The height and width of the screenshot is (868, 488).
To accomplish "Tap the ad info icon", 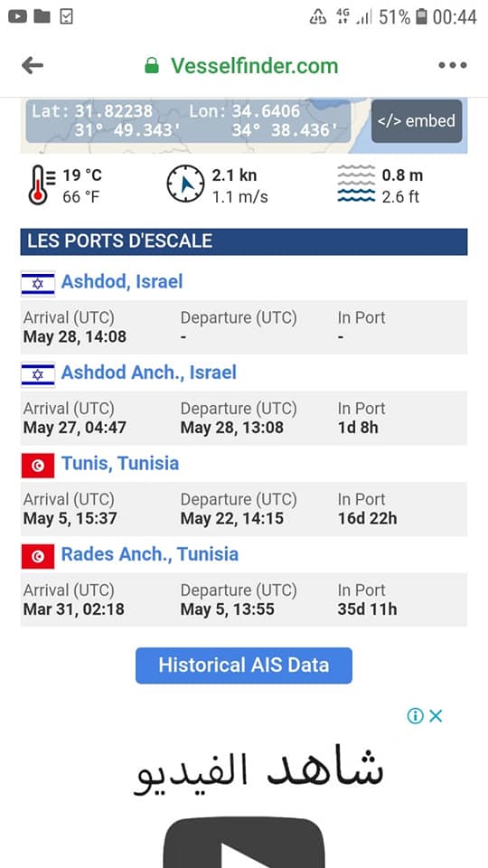I will point(415,716).
